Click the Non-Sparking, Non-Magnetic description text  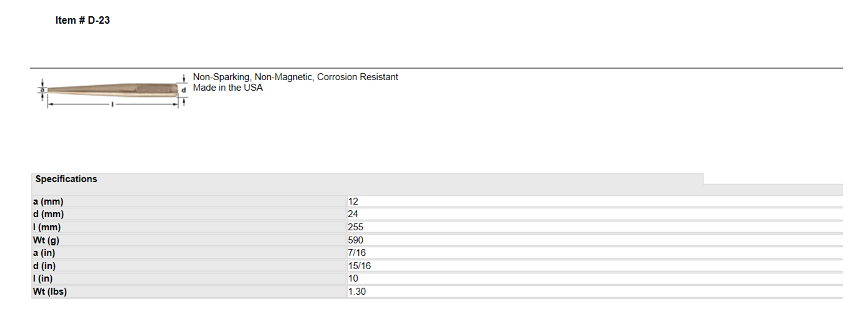click(x=295, y=77)
